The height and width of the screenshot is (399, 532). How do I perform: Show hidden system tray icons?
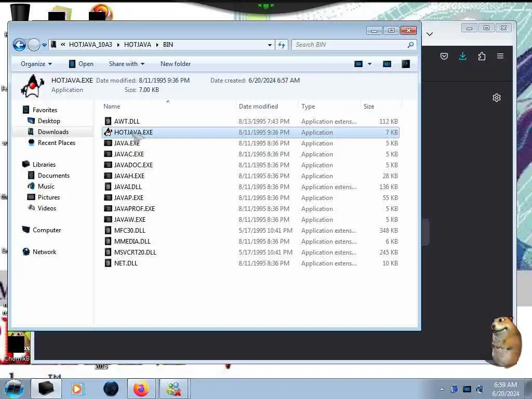click(x=442, y=389)
